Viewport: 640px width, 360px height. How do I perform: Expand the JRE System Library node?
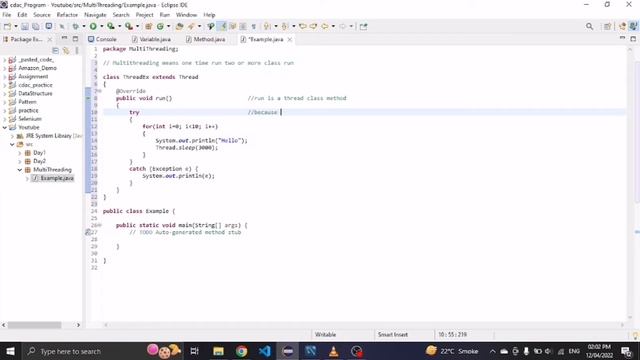[x=12, y=136]
